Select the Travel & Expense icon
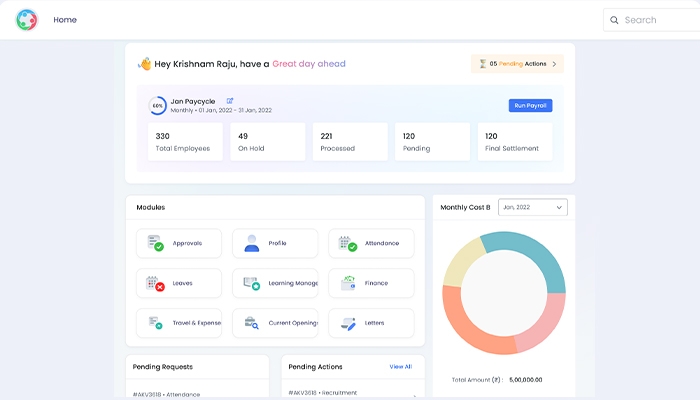Image resolution: width=700 pixels, height=400 pixels. pos(155,323)
